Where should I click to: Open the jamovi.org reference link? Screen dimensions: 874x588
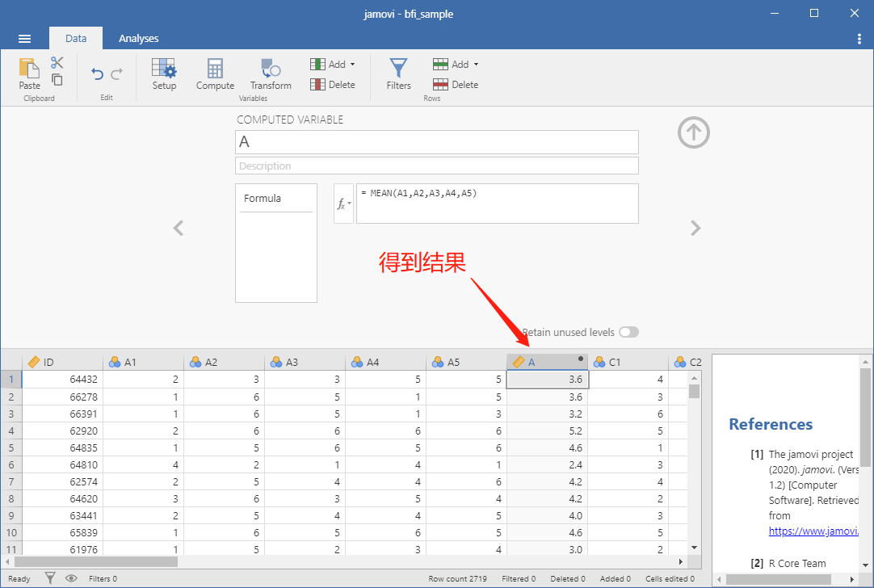tap(813, 531)
